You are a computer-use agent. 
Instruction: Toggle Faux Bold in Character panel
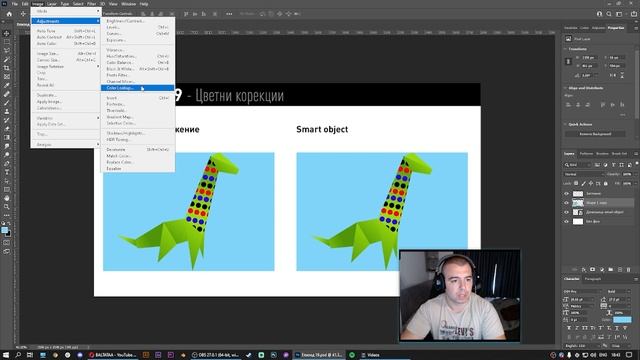point(569,328)
